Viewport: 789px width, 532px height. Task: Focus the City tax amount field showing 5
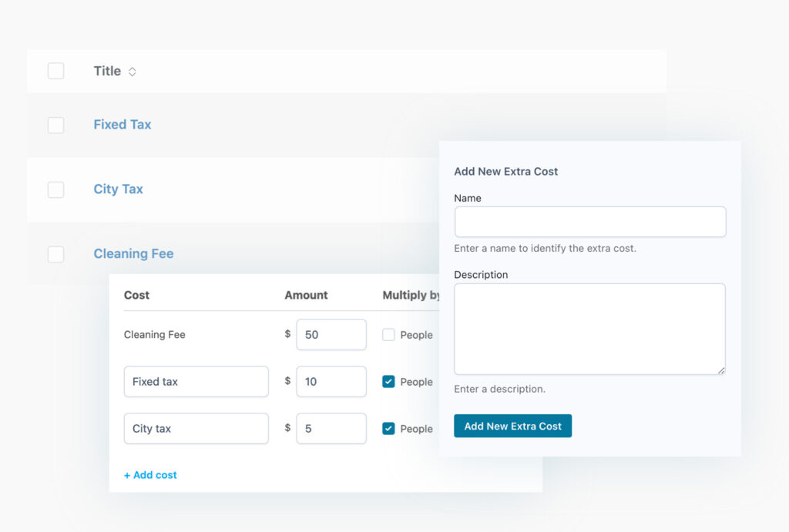tap(331, 429)
